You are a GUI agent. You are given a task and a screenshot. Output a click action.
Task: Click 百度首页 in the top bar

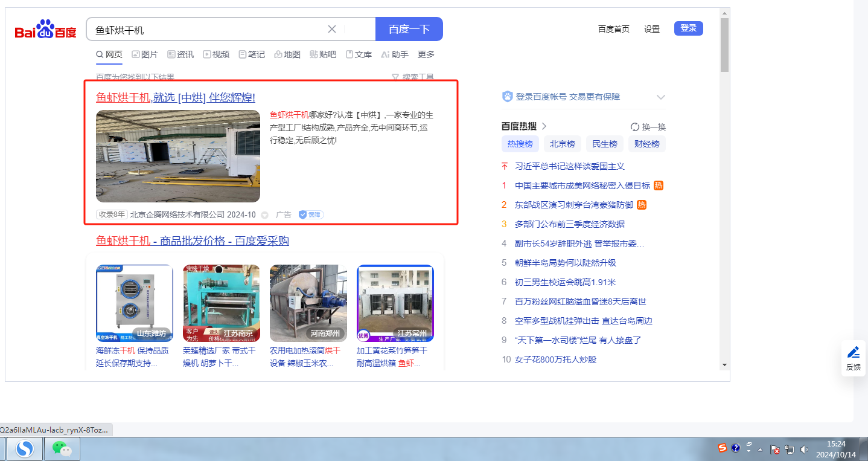pyautogui.click(x=614, y=29)
